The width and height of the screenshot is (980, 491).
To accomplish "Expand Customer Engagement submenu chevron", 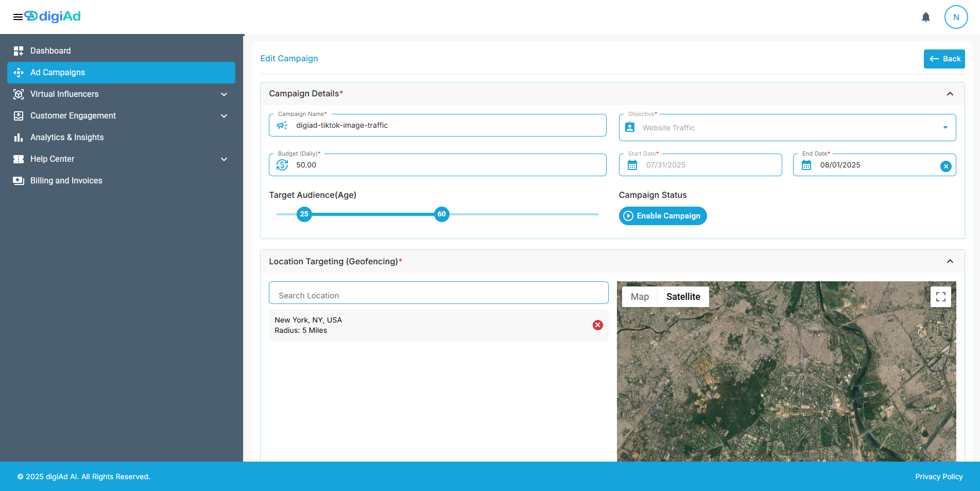I will pyautogui.click(x=224, y=116).
